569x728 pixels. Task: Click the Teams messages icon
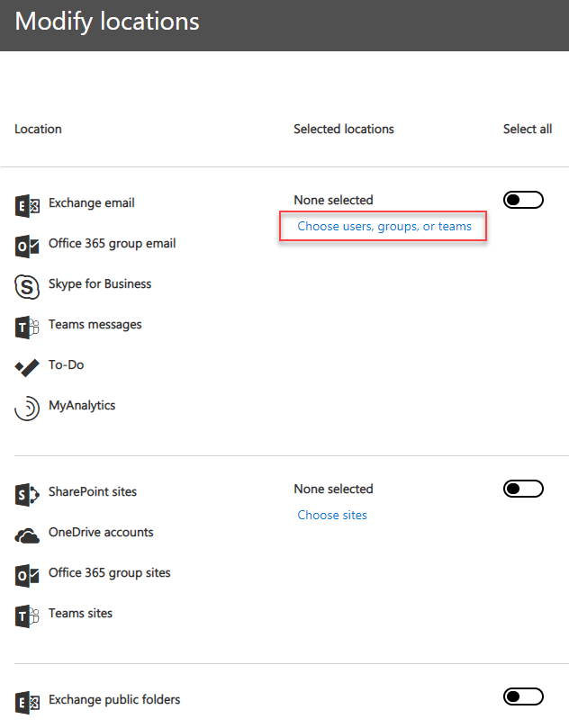click(27, 327)
